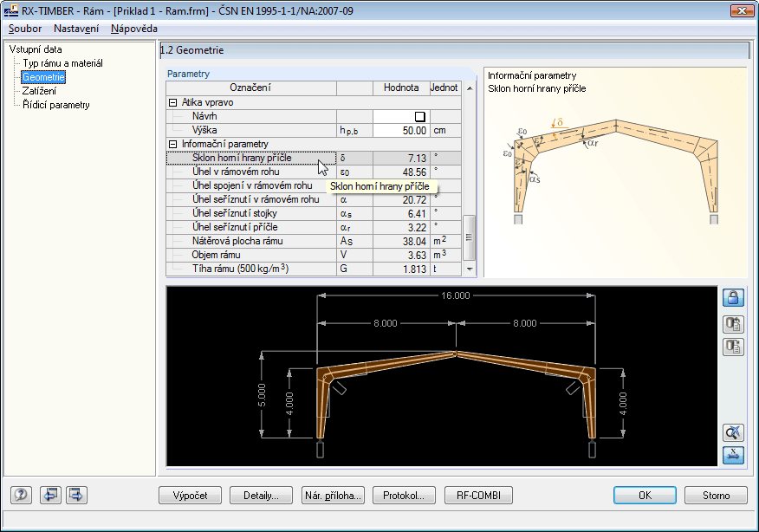Viewport: 759px width, 532px height.
Task: Go to next input window
Action: pyautogui.click(x=75, y=495)
